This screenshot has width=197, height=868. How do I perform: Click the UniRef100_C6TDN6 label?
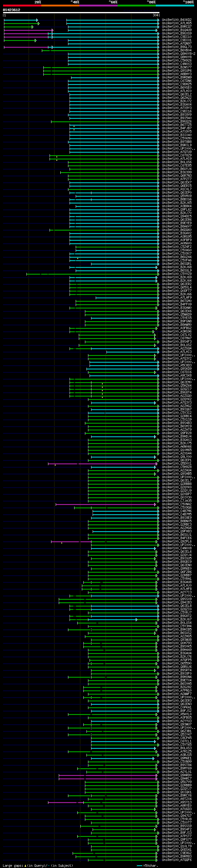pos(177,81)
